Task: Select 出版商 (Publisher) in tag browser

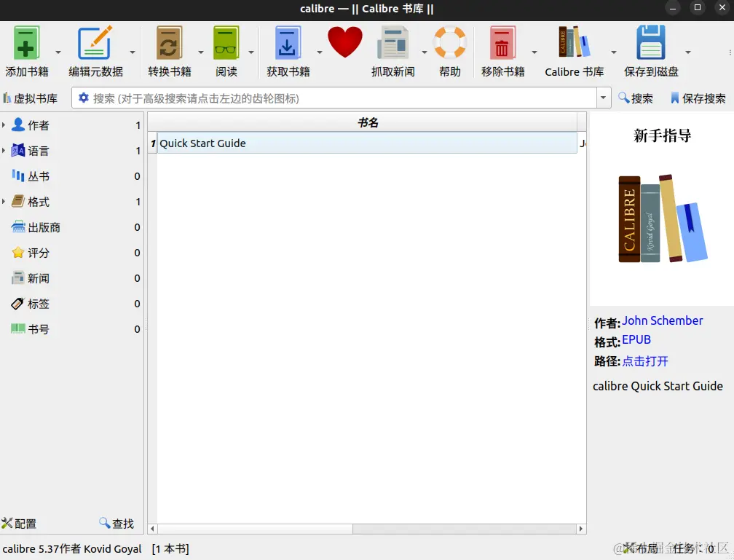Action: tap(44, 227)
